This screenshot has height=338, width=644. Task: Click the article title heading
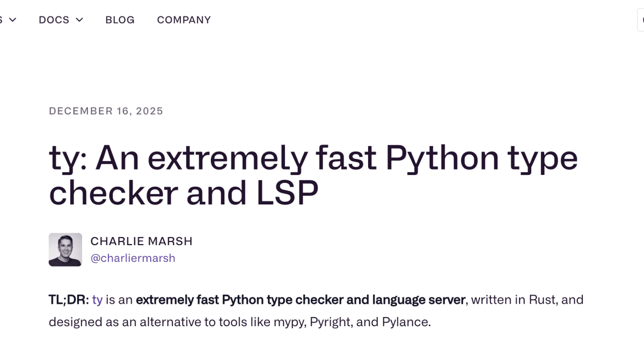[x=313, y=174]
